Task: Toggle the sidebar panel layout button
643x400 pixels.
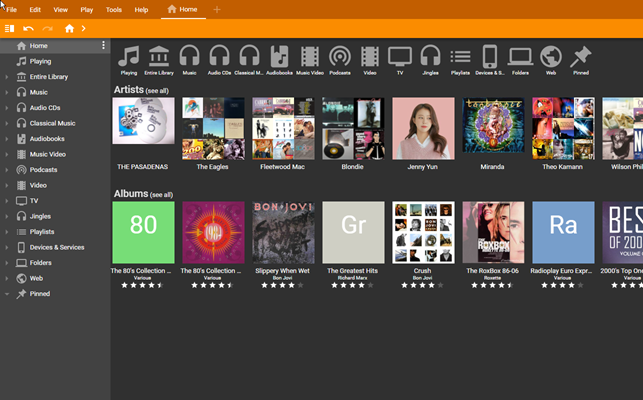Action: click(x=9, y=29)
